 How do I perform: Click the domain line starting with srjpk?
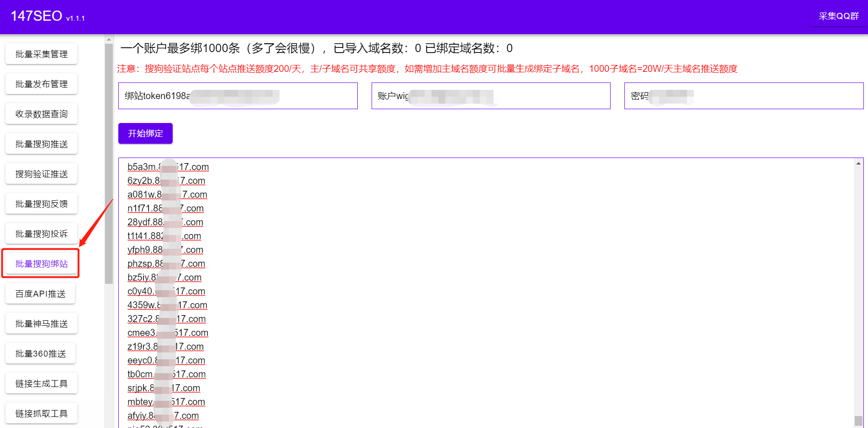[164, 388]
